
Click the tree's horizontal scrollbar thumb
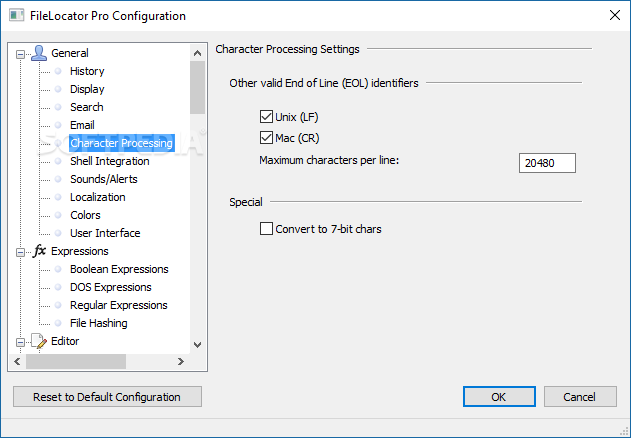(x=76, y=361)
